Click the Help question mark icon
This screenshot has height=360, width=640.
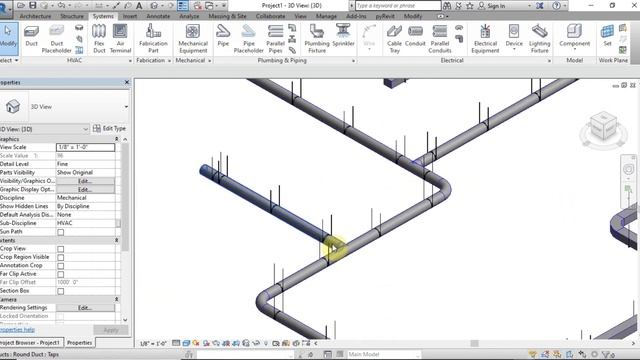(556, 6)
